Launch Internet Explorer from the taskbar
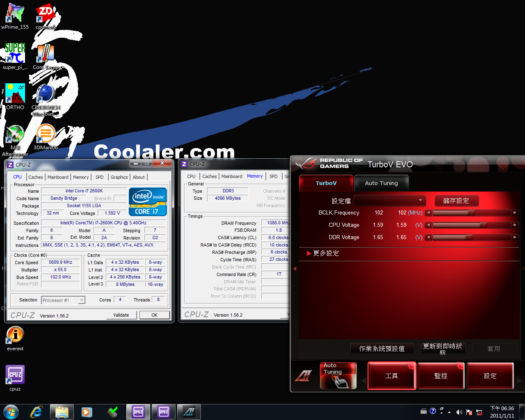This screenshot has height=420, width=525. [x=37, y=412]
